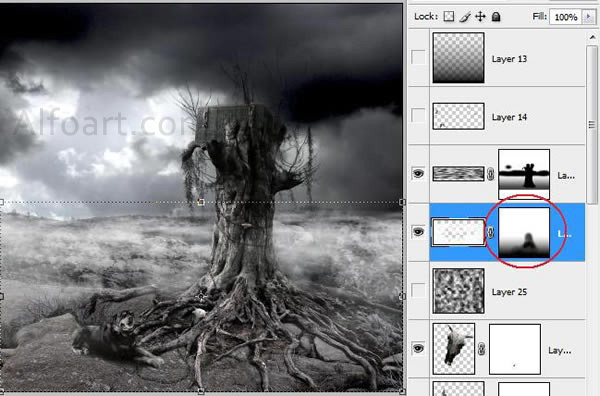Click link icon on the skull layer
This screenshot has width=600, height=396.
(482, 349)
